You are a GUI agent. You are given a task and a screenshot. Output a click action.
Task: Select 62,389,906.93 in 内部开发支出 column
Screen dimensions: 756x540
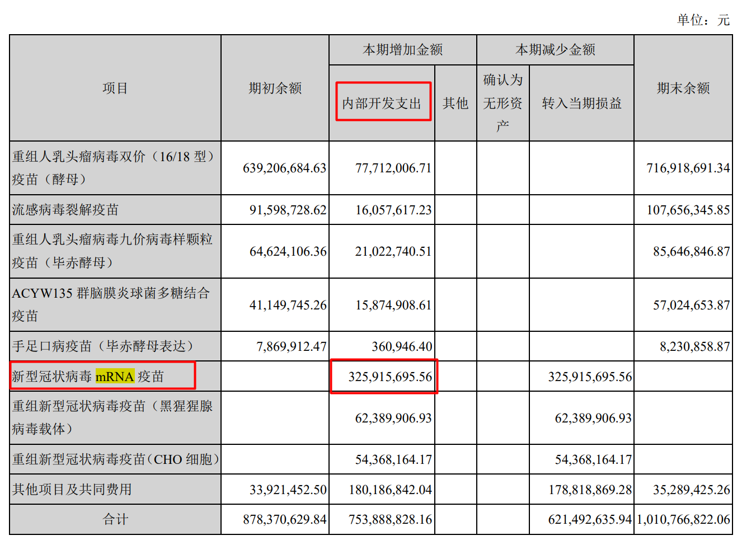(393, 418)
